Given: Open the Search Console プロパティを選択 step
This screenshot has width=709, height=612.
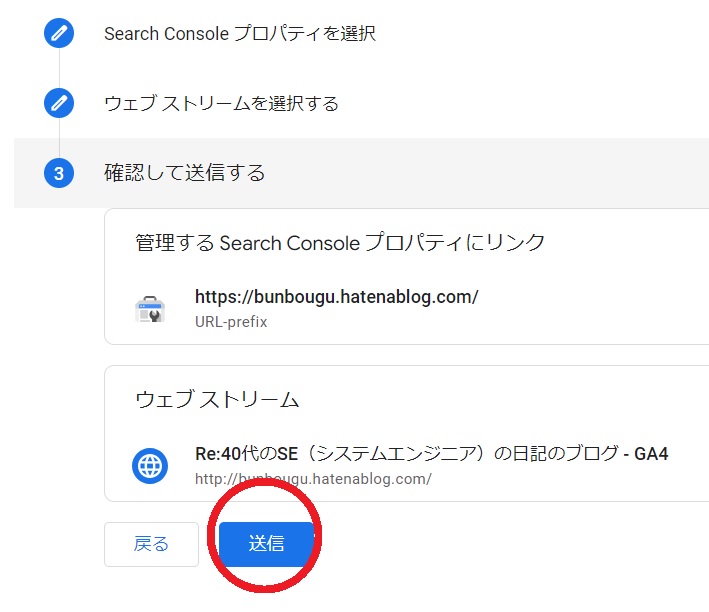Looking at the screenshot, I should pyautogui.click(x=240, y=33).
